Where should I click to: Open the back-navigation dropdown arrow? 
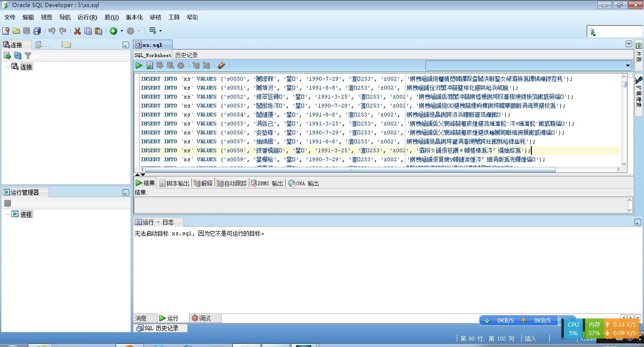tap(122, 31)
